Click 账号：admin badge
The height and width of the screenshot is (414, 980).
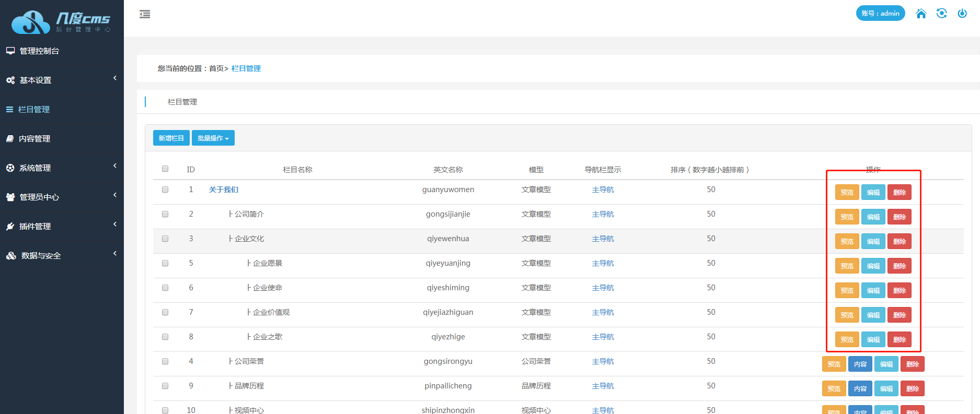click(x=880, y=13)
